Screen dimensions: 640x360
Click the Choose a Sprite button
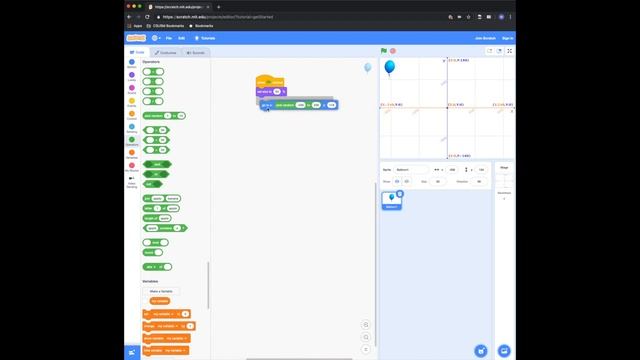(481, 351)
